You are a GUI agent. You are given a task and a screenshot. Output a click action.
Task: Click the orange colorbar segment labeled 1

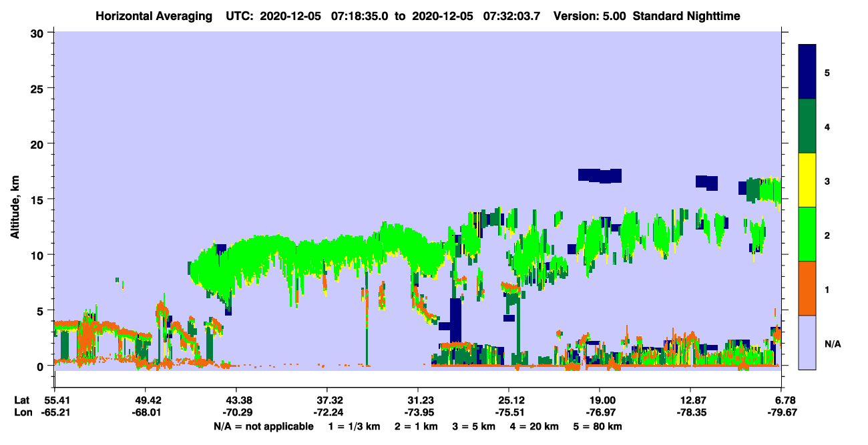(807, 288)
